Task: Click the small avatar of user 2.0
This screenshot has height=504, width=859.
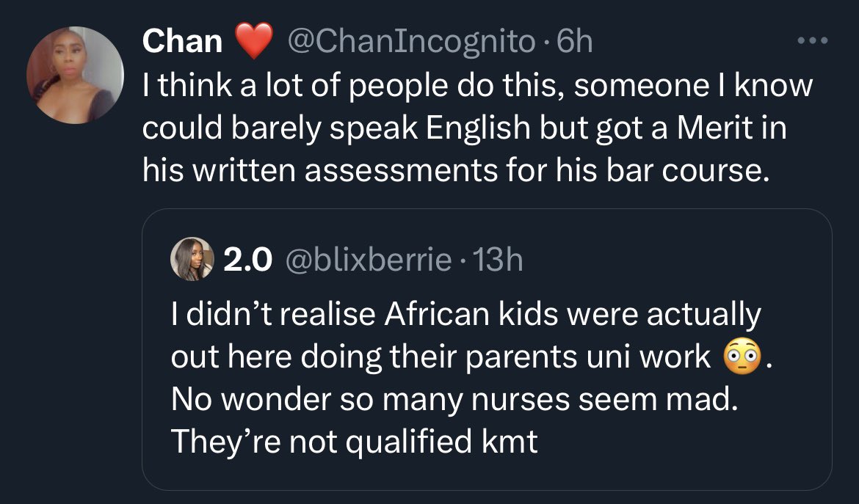Action: (191, 259)
